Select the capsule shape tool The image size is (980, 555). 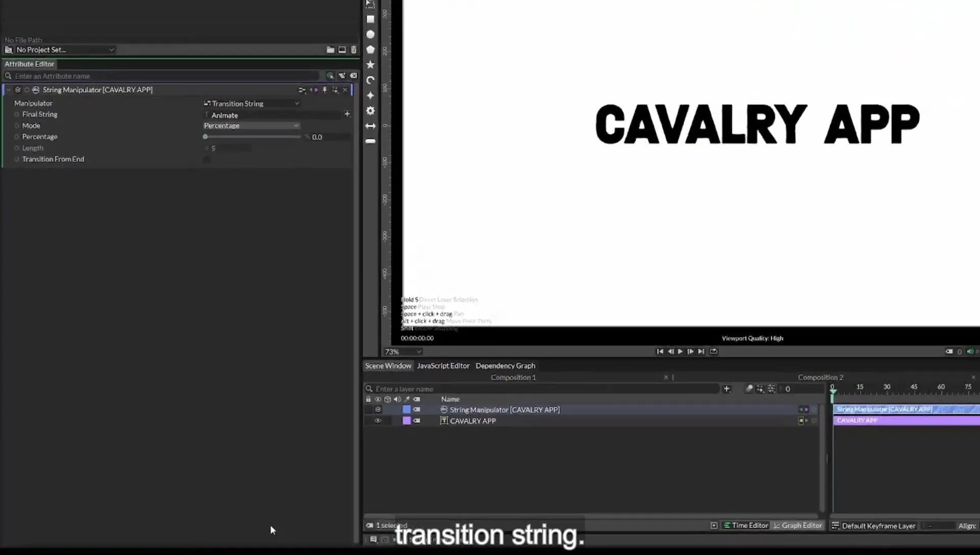coord(371,141)
